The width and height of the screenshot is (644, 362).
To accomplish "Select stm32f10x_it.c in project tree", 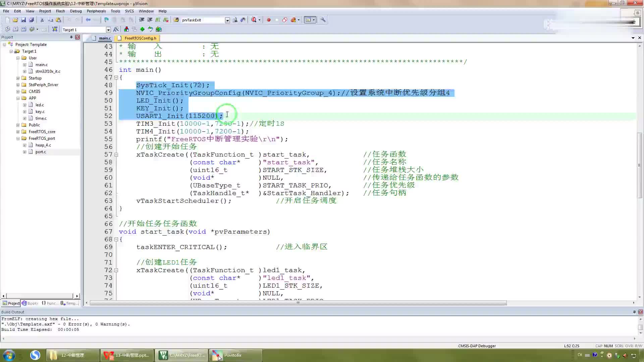I will 48,71.
